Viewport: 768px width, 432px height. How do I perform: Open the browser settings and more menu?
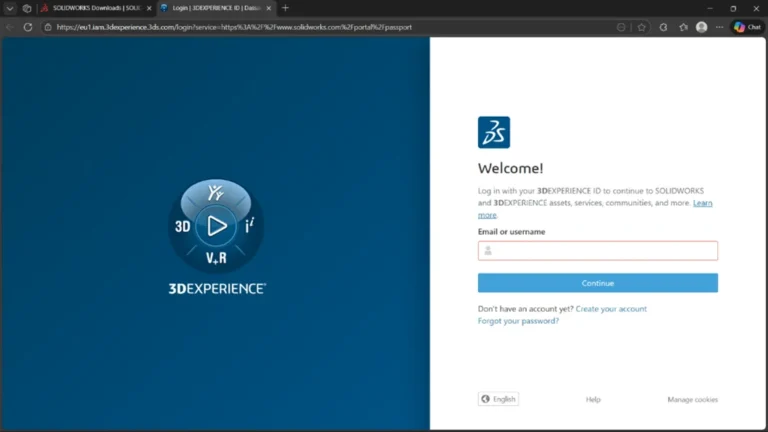coord(719,27)
